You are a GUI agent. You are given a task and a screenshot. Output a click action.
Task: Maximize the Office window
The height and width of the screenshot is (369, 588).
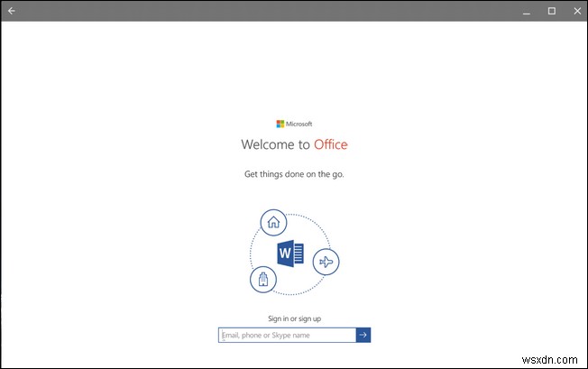pos(552,11)
